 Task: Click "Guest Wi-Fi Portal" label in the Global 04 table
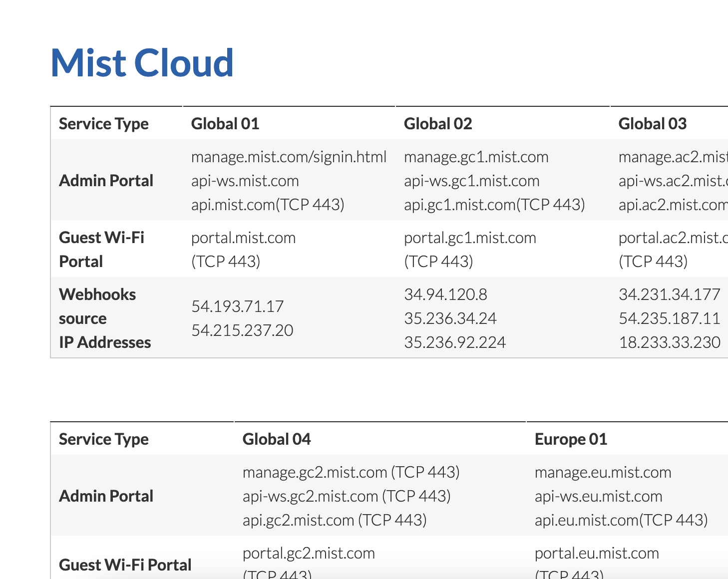[125, 565]
